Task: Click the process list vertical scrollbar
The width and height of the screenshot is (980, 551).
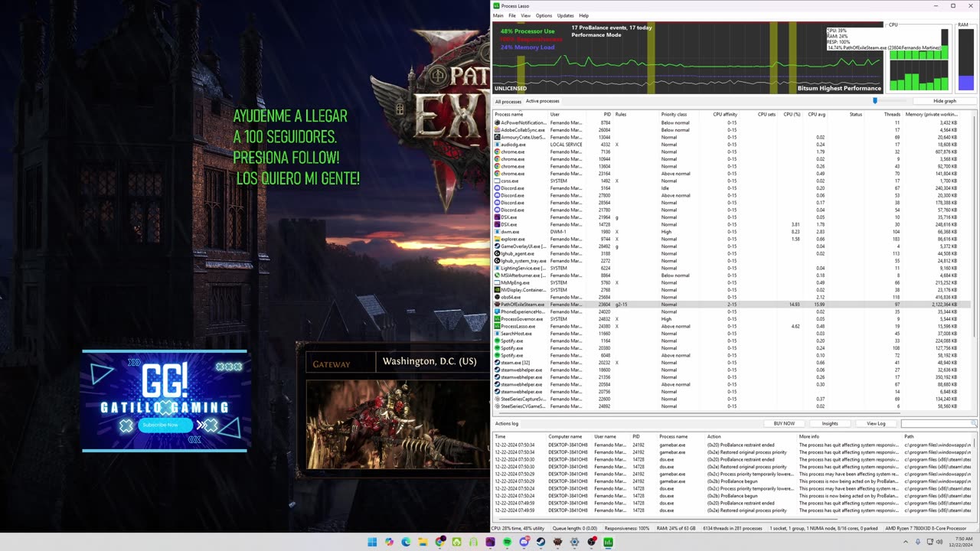Action: (974, 260)
